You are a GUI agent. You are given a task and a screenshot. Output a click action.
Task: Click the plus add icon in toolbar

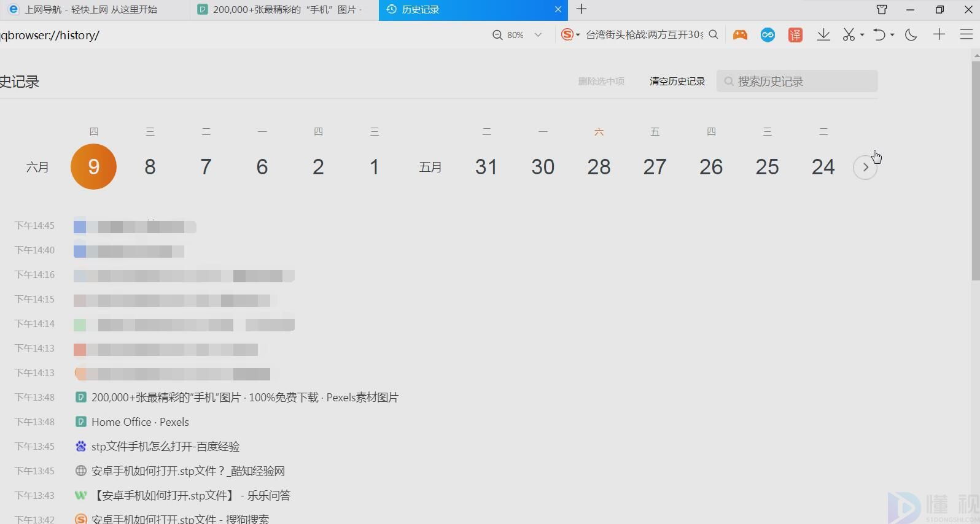click(939, 34)
